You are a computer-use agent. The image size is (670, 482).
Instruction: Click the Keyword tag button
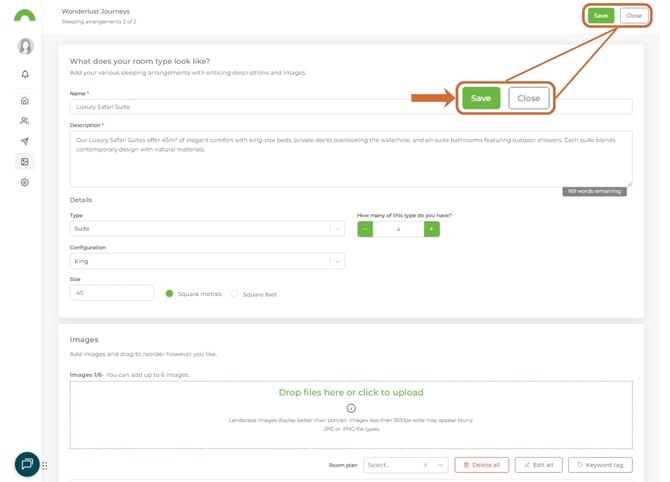[x=600, y=465]
